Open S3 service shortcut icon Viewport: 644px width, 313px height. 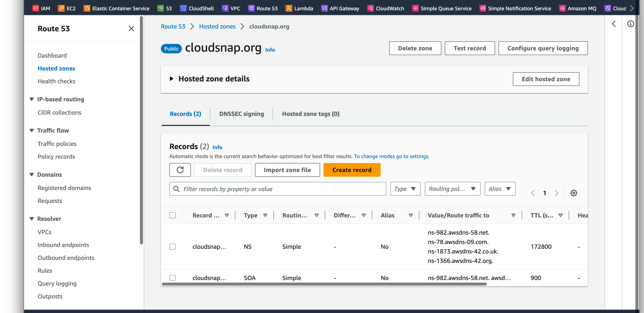(160, 8)
